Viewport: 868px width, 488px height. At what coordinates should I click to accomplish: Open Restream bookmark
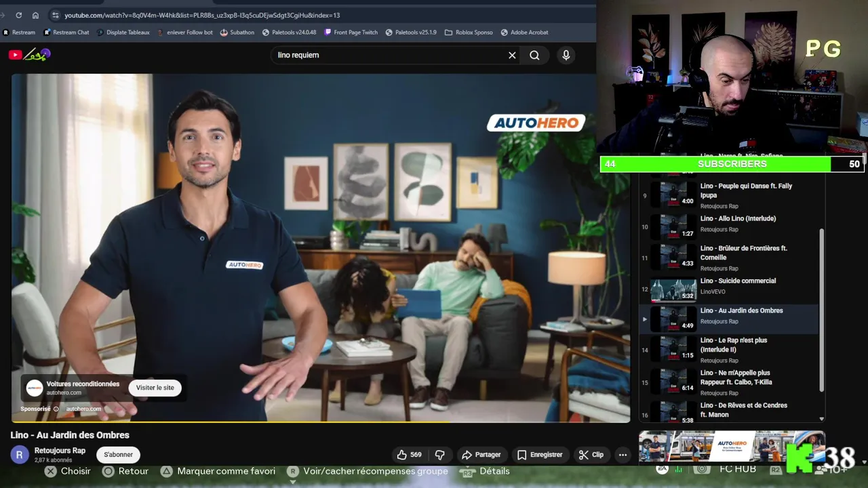coord(19,32)
